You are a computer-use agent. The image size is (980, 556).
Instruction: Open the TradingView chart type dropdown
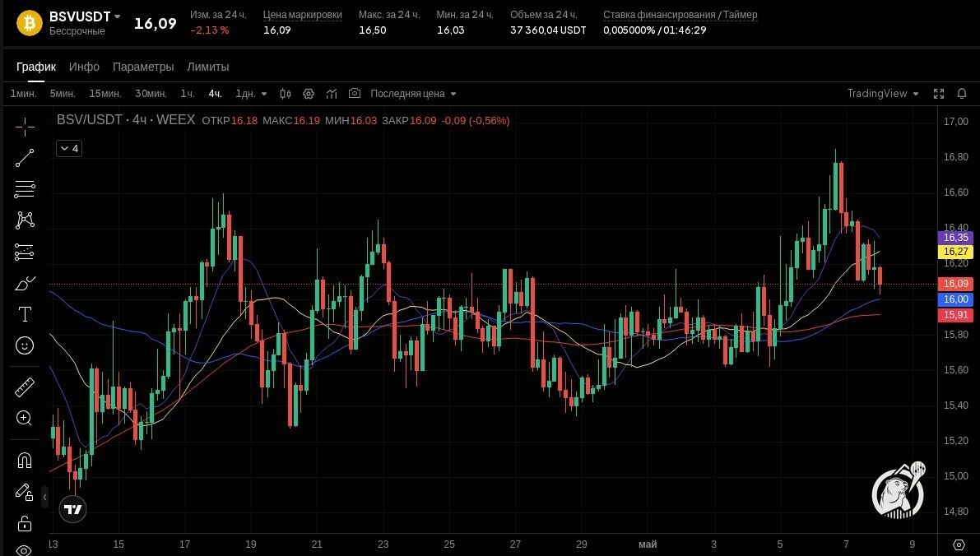[883, 94]
